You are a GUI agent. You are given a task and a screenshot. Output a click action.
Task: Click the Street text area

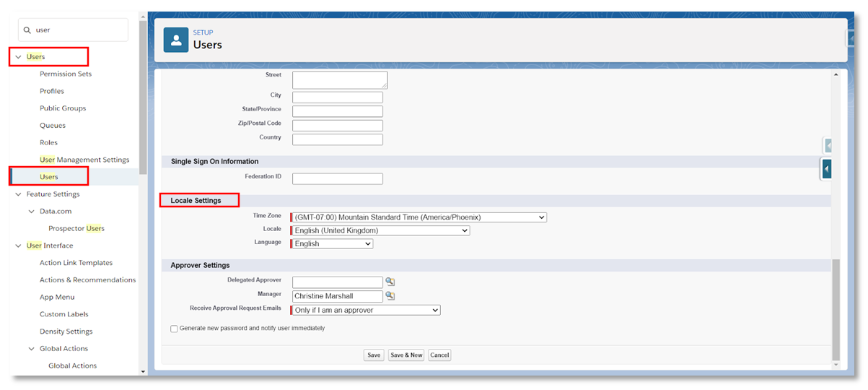pos(340,80)
